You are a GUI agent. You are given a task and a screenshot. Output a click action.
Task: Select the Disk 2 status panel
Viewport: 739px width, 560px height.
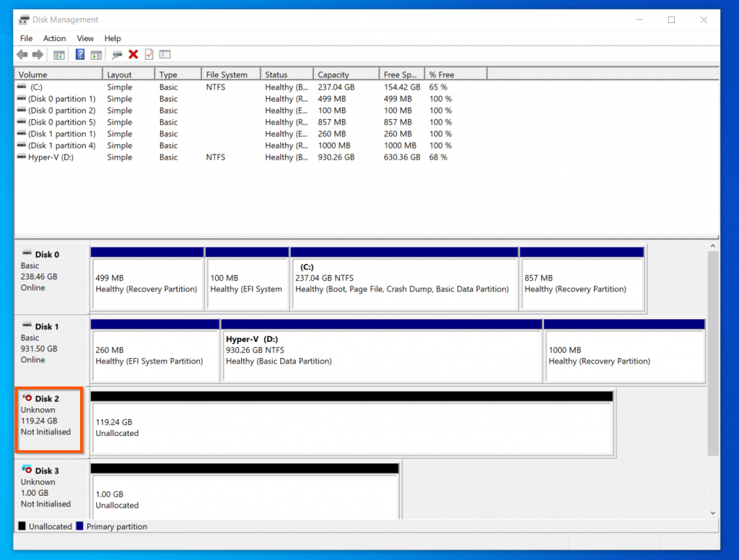pyautogui.click(x=49, y=420)
